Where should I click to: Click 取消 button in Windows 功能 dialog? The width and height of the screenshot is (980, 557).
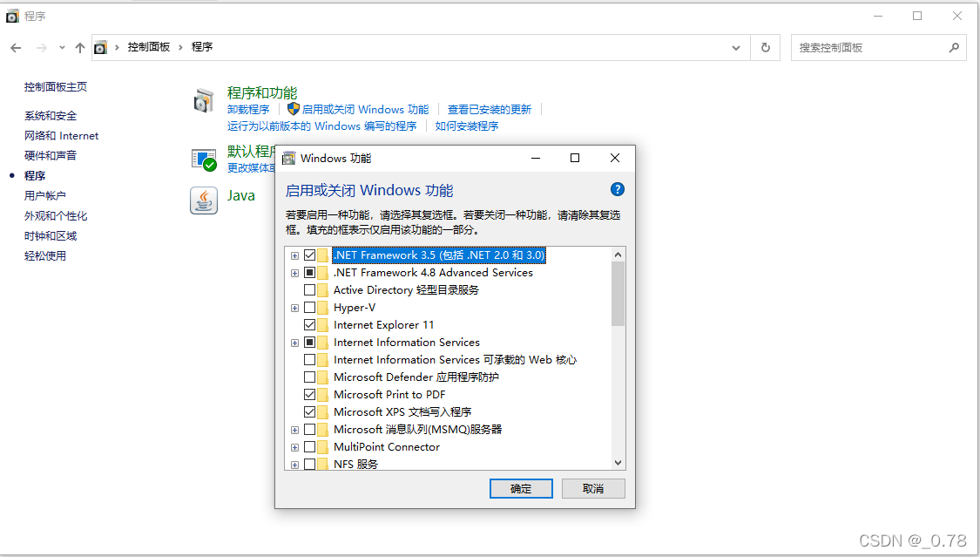593,488
